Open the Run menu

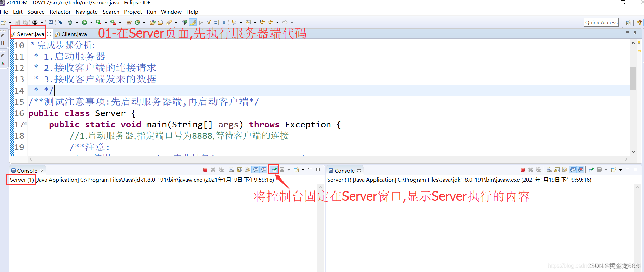(152, 12)
